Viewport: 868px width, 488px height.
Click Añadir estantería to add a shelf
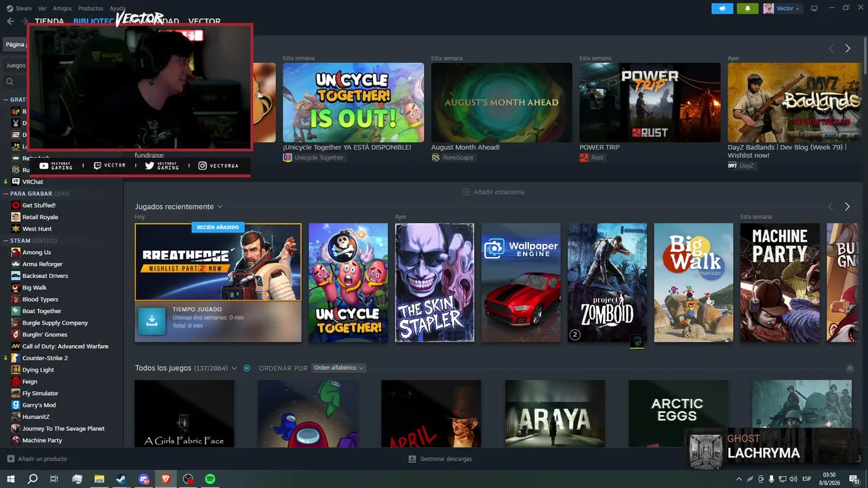[494, 192]
